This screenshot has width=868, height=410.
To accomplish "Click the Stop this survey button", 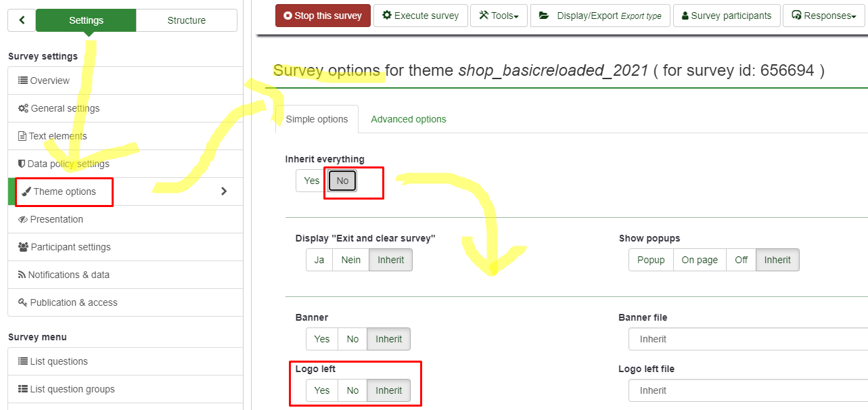I will [323, 15].
